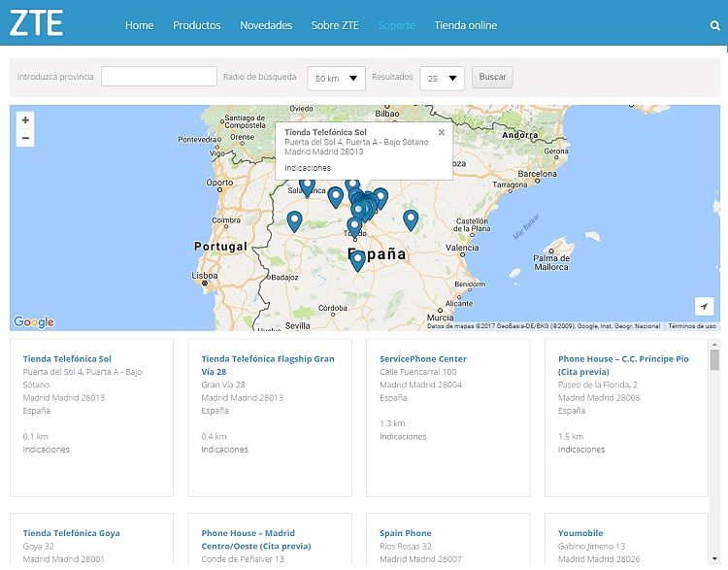
Task: Click the Lisboa label on the map
Action: pos(204,276)
